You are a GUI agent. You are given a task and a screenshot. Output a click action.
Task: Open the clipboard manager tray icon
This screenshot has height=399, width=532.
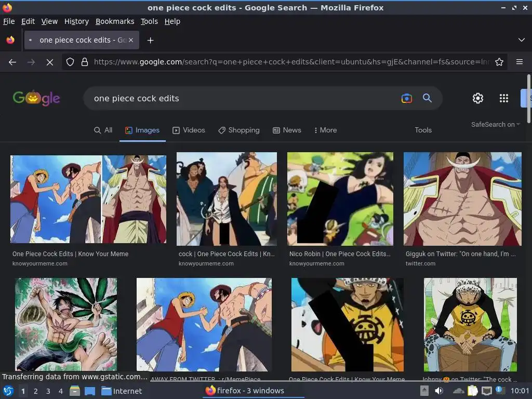coord(472,391)
